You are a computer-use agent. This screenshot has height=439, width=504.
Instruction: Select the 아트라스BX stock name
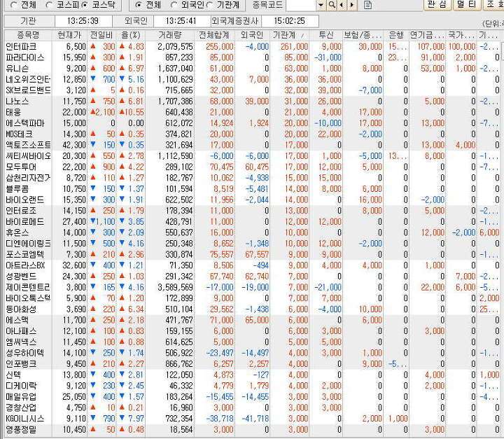coord(25,265)
